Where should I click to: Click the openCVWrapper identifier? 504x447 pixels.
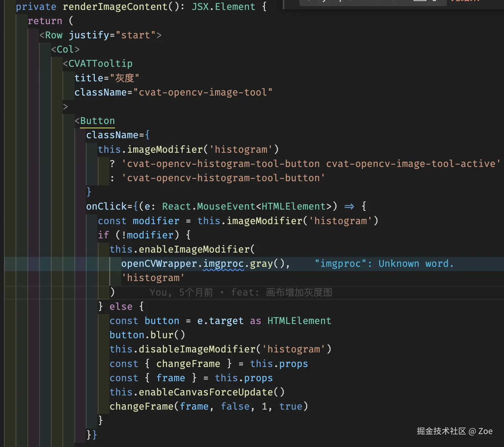click(159, 264)
